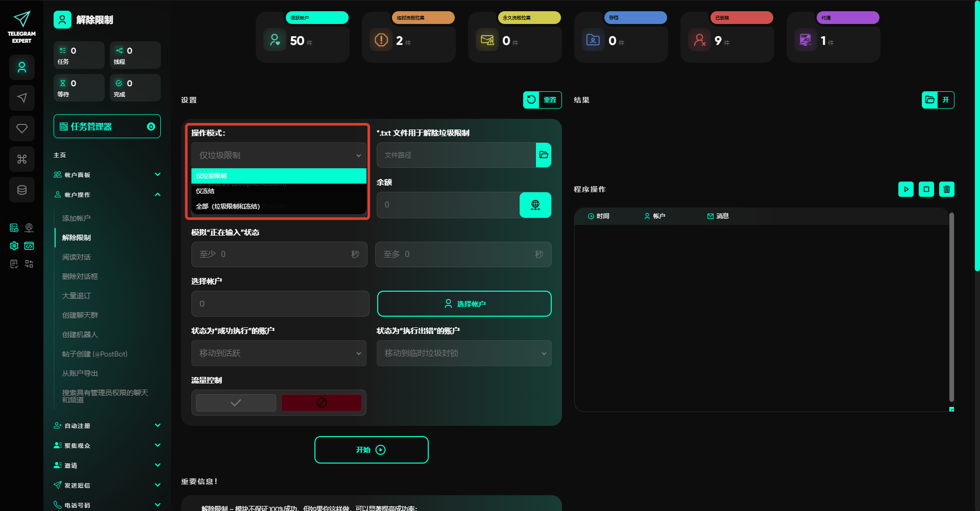Click the stop icon in 程序操作

tap(926, 189)
